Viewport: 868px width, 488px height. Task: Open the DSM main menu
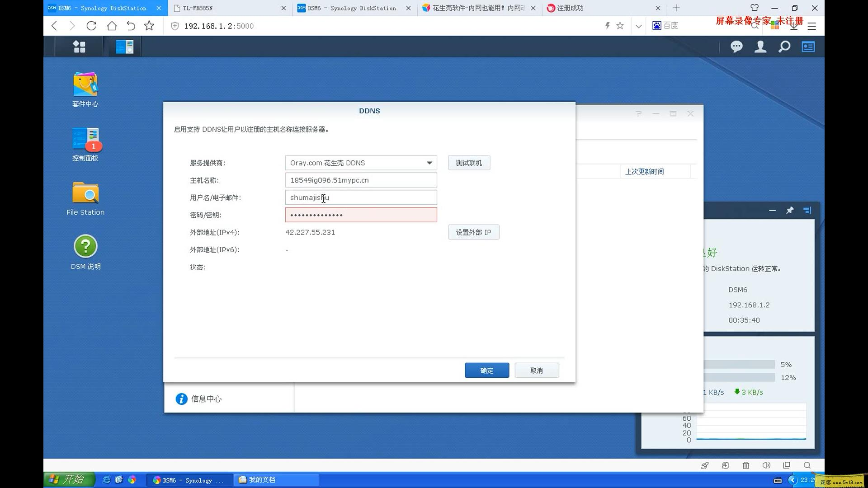80,46
